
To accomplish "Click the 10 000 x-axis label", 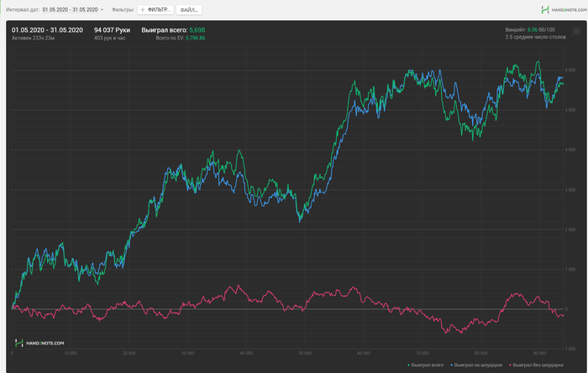I will (70, 353).
